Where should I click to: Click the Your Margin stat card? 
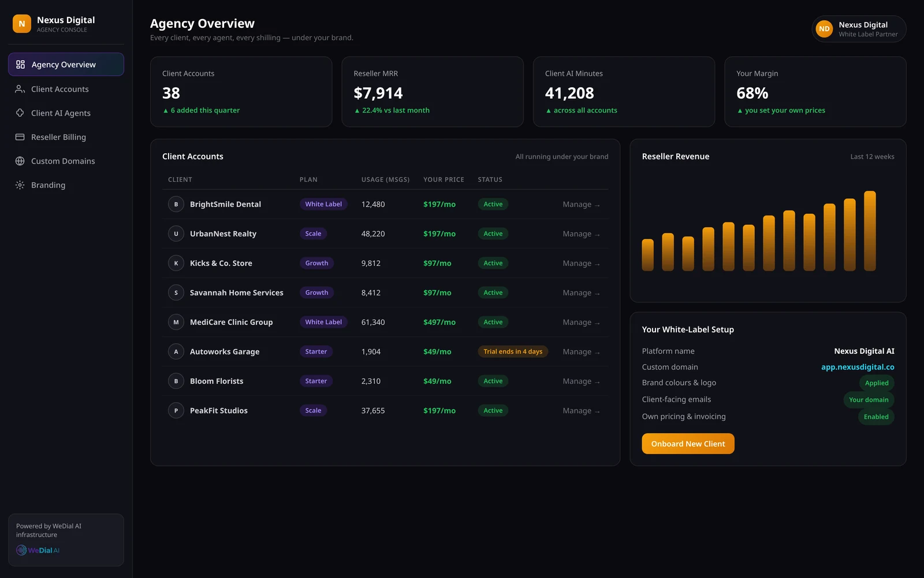(x=815, y=91)
